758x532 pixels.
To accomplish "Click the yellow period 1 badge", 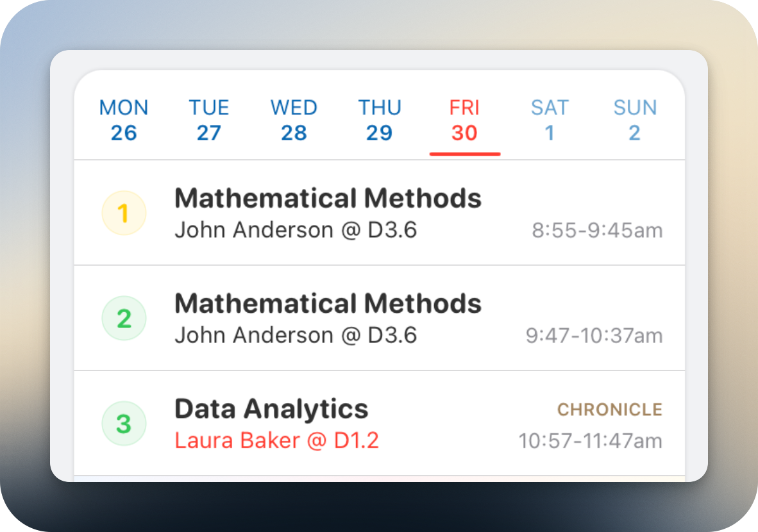I will pyautogui.click(x=124, y=213).
